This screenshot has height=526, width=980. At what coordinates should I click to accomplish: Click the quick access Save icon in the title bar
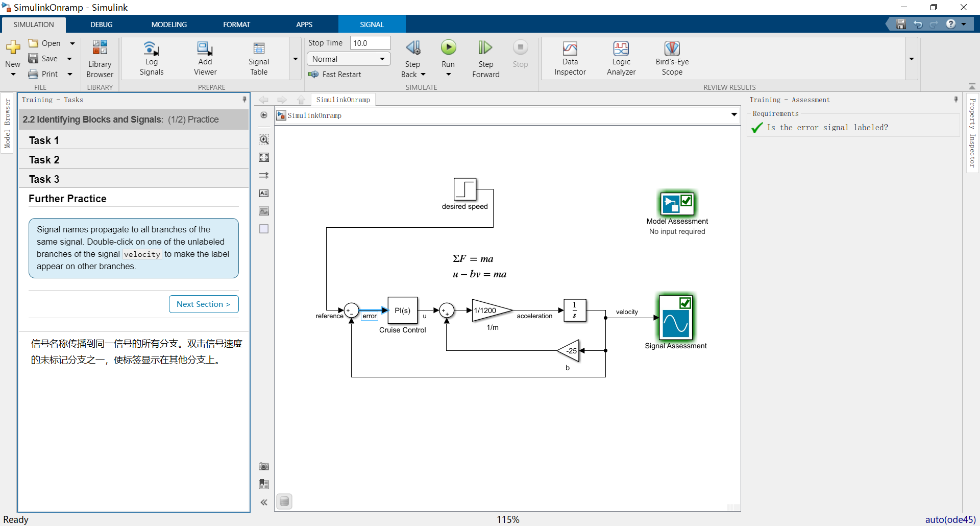(901, 24)
